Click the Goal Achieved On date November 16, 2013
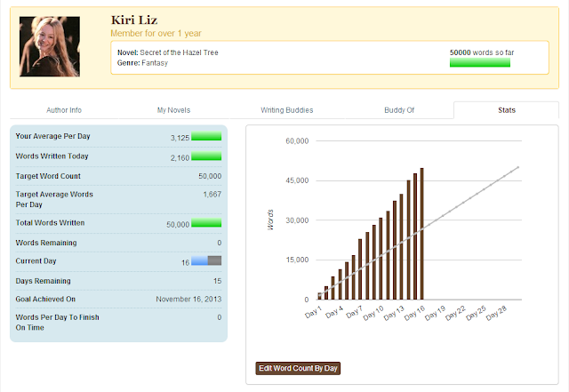The width and height of the screenshot is (569, 392). click(188, 299)
